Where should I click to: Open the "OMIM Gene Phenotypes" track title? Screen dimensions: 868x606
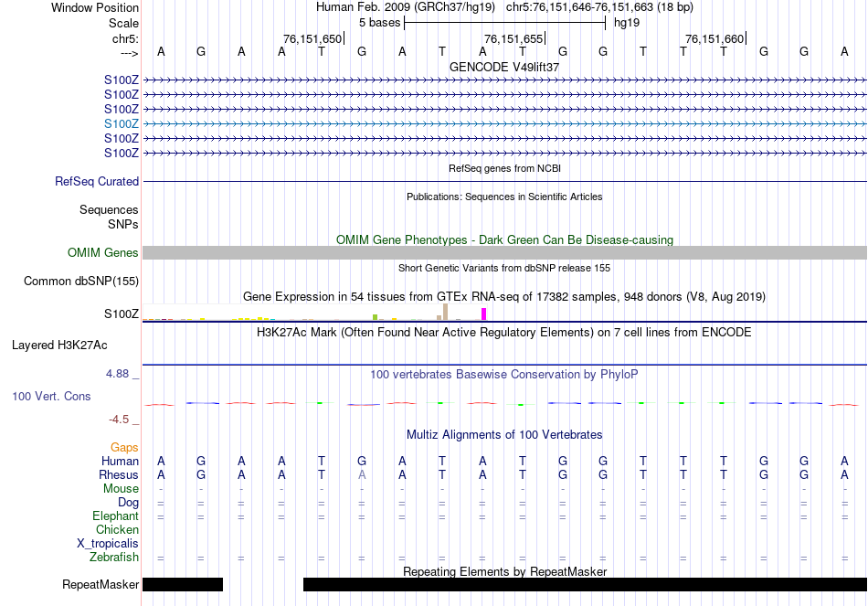[504, 239]
